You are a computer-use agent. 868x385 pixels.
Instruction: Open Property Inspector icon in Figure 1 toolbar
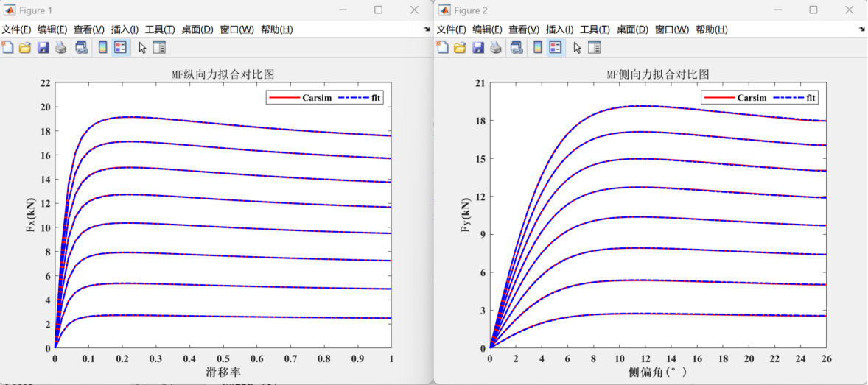point(159,48)
